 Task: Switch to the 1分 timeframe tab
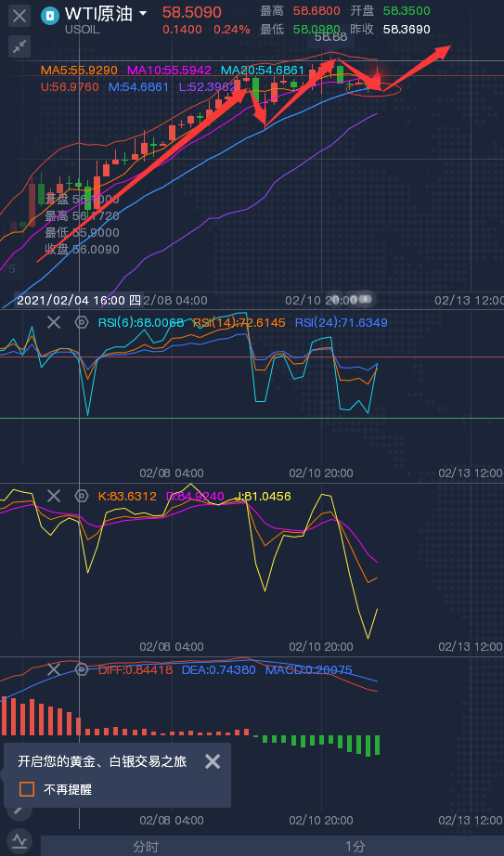click(x=355, y=846)
